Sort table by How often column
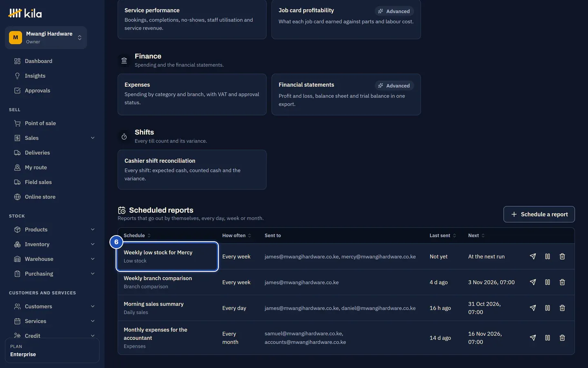 coord(237,236)
